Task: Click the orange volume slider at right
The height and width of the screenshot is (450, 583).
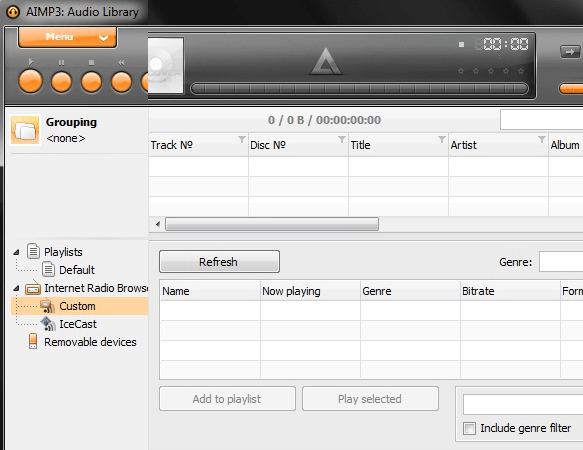Action: 571,89
